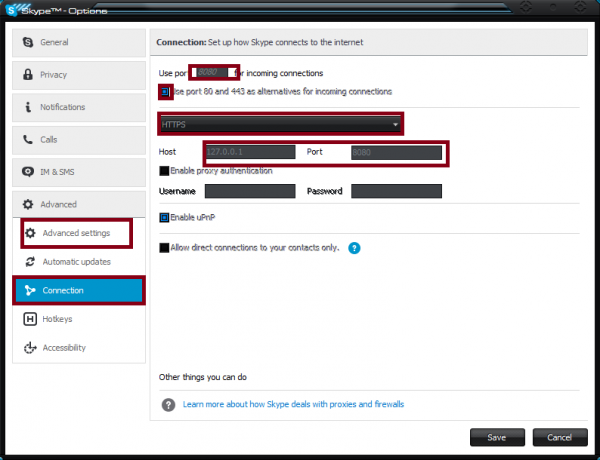Screen dimensions: 600x460
Task: Toggle the Enable uPnP checkbox
Action: (x=164, y=217)
